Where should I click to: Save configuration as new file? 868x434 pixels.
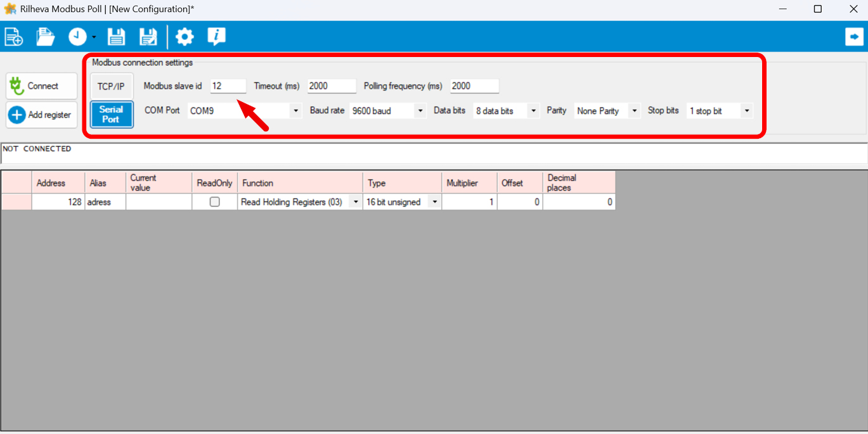tap(148, 37)
